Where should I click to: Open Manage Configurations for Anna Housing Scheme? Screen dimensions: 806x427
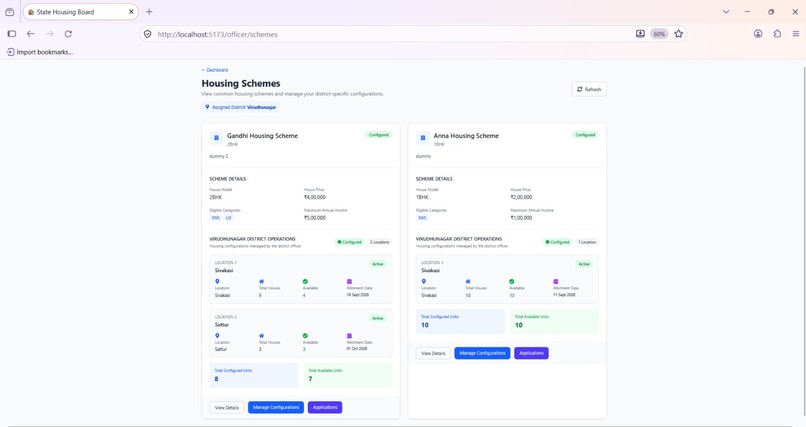(x=482, y=354)
